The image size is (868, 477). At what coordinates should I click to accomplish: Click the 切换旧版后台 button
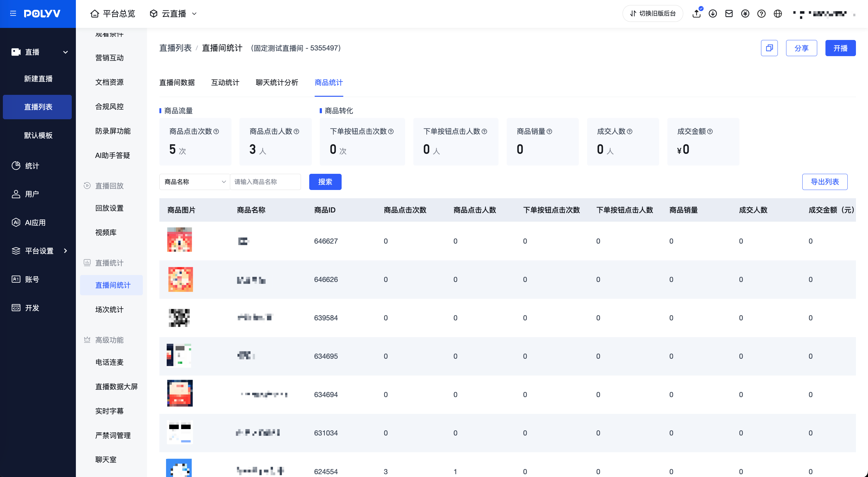[653, 13]
